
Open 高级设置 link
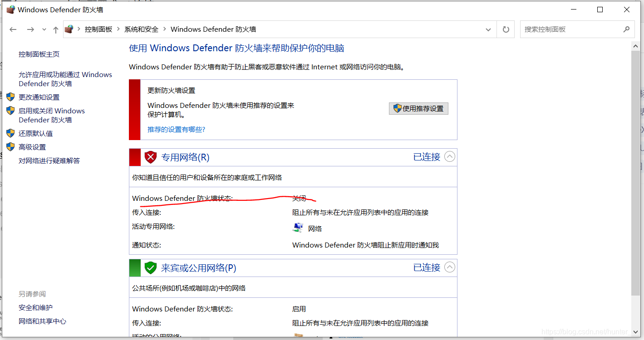tap(32, 147)
